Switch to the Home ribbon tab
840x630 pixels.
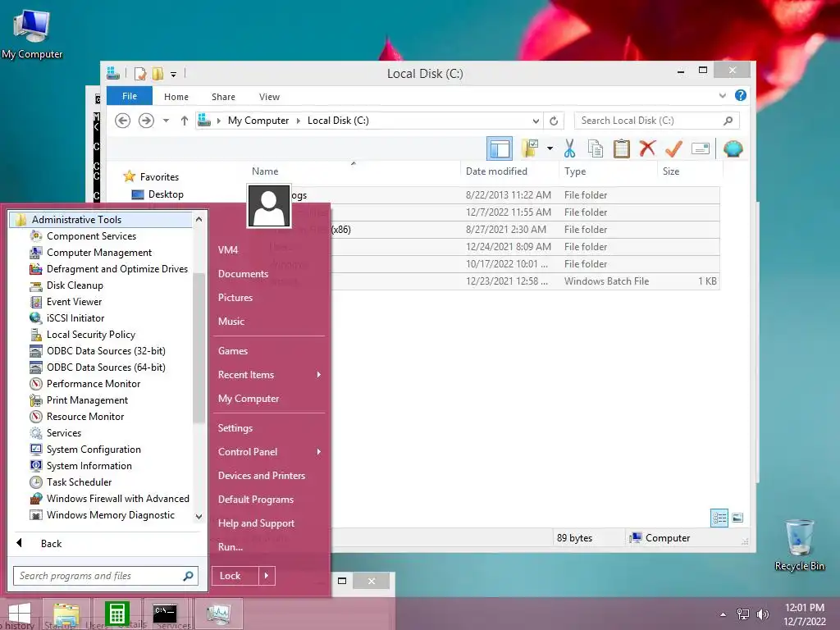click(176, 97)
